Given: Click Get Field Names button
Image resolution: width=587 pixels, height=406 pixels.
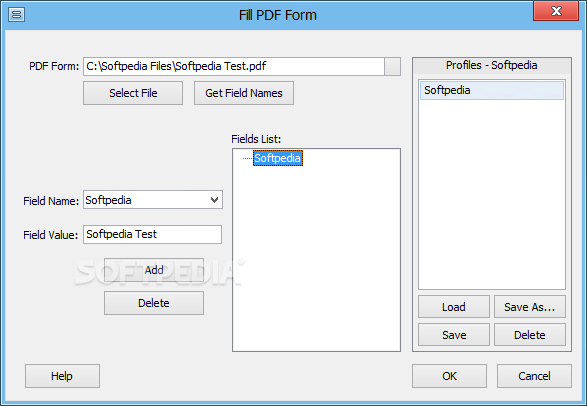Looking at the screenshot, I should (244, 93).
